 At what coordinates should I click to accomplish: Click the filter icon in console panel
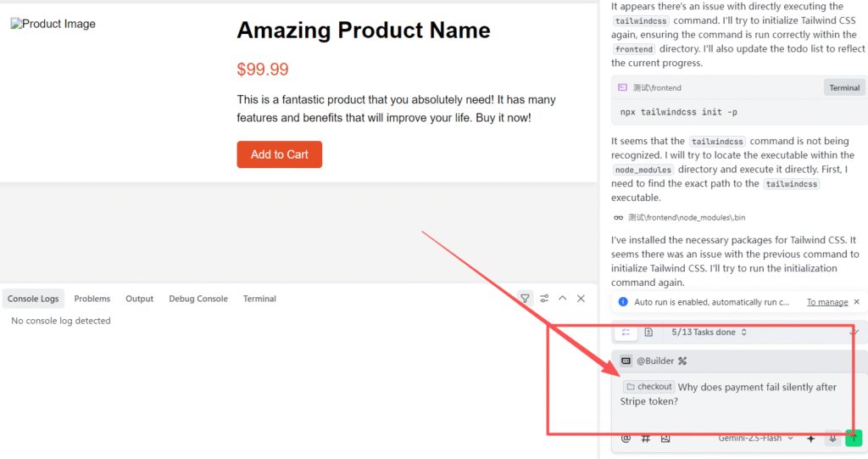point(525,299)
